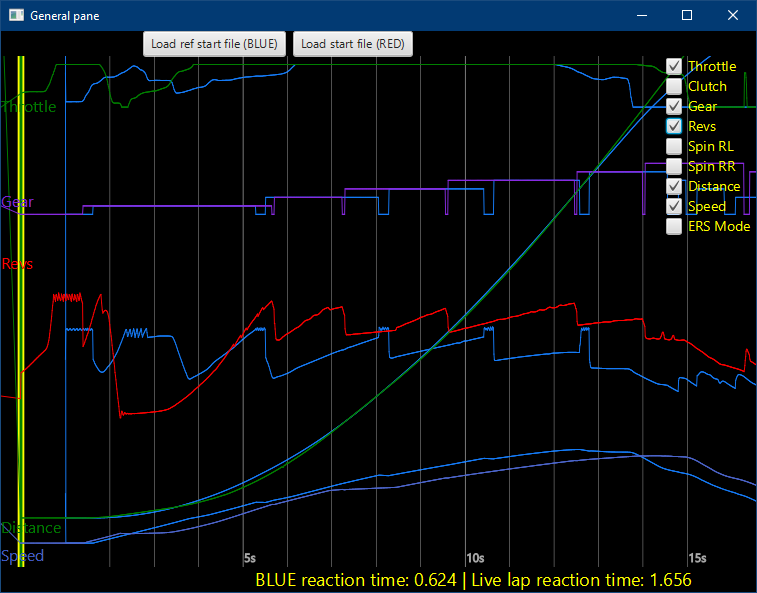This screenshot has height=593, width=757.
Task: Click the 10s time axis marker
Action: click(474, 557)
